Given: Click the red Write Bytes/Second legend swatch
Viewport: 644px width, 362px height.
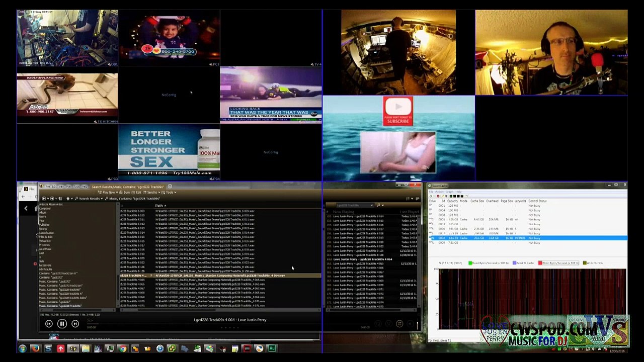Looking at the screenshot, I should (540, 263).
